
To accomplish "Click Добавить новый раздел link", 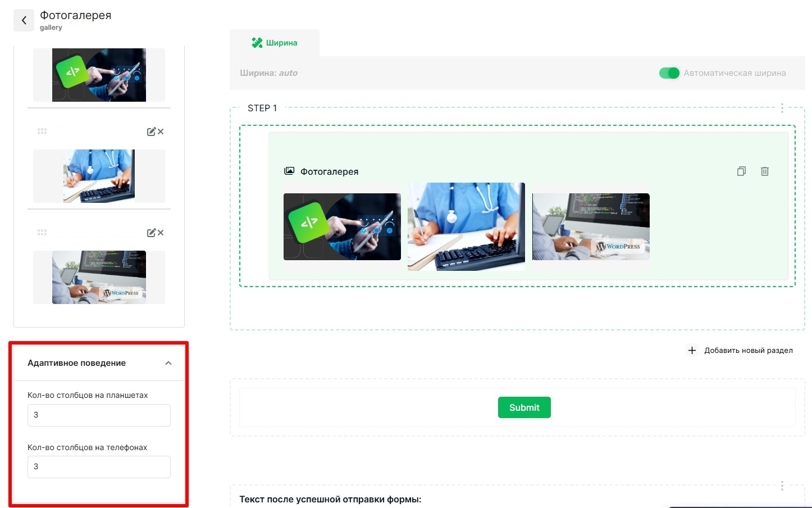I will [748, 350].
